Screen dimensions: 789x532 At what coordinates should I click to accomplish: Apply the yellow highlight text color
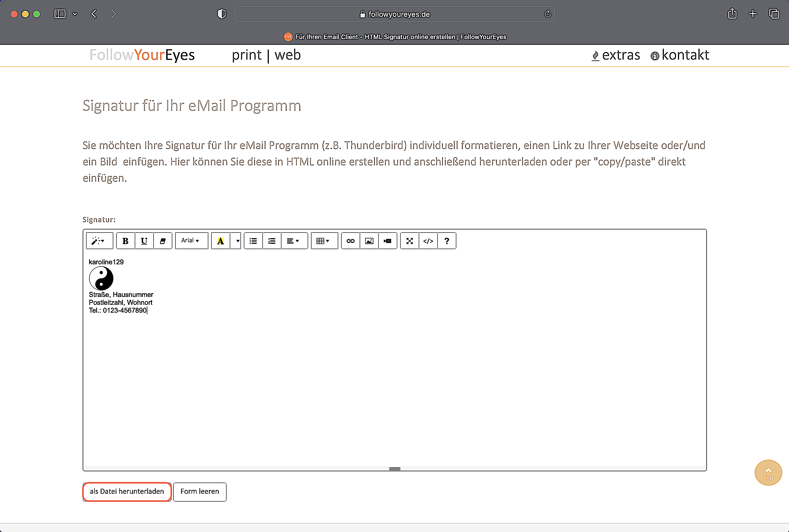(x=220, y=241)
